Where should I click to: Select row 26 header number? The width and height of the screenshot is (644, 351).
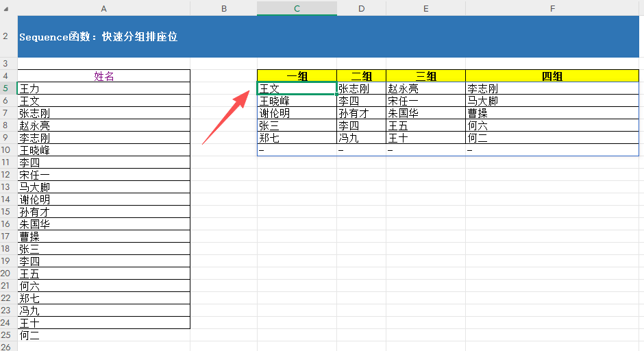point(5,346)
